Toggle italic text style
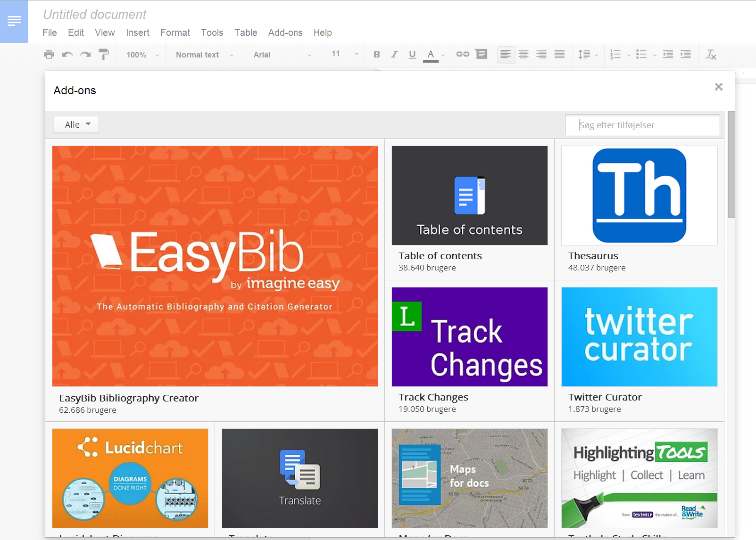Image resolution: width=756 pixels, height=540 pixels. tap(394, 55)
